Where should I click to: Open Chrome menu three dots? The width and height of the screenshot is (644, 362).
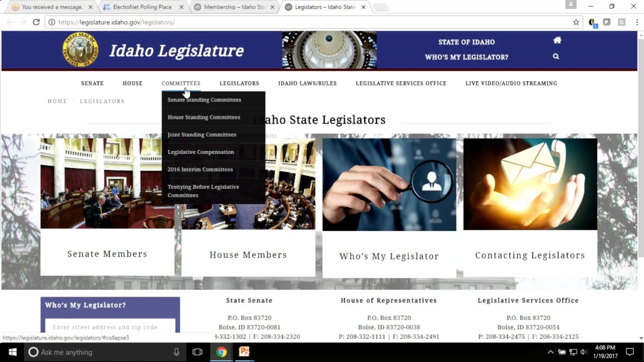click(637, 22)
